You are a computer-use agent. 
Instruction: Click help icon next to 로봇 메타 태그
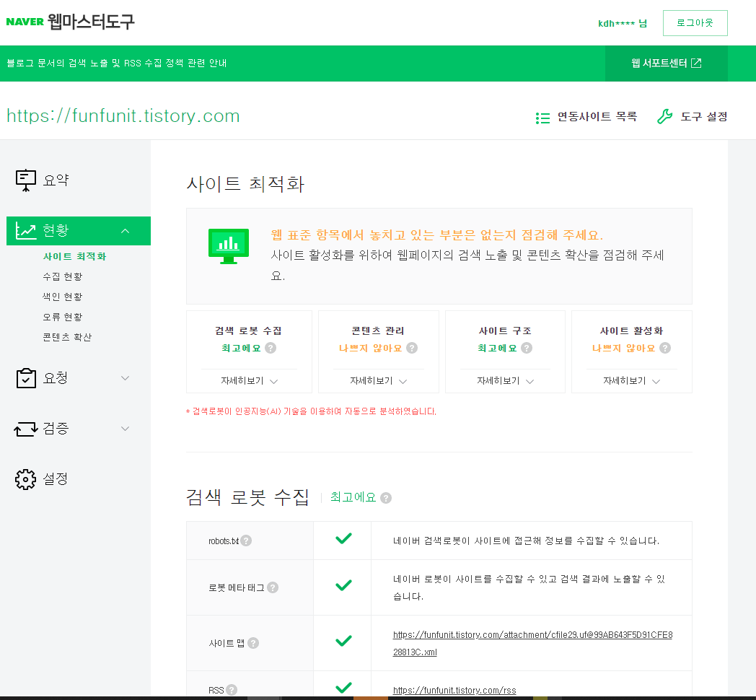(273, 587)
